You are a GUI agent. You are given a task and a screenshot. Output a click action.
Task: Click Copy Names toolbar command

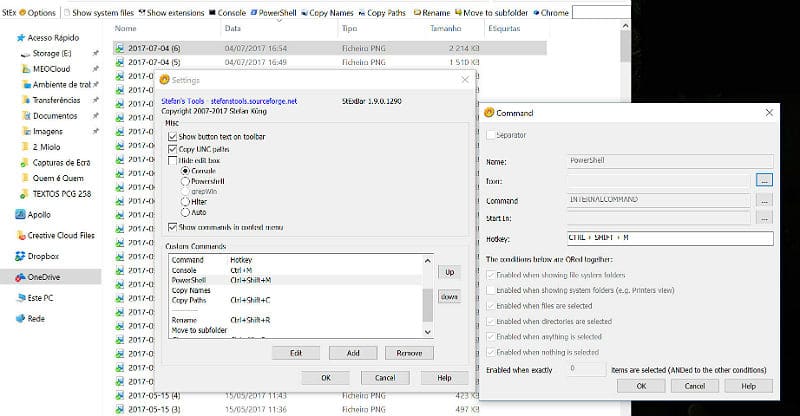tap(327, 13)
